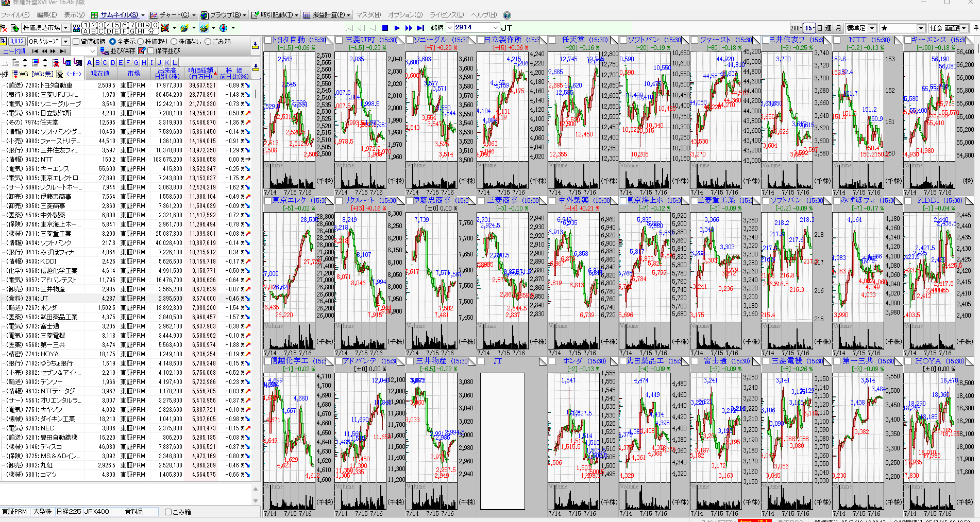Click the crossed-out F lightning icon
Screen dimensions: 980x522
pos(165,28)
